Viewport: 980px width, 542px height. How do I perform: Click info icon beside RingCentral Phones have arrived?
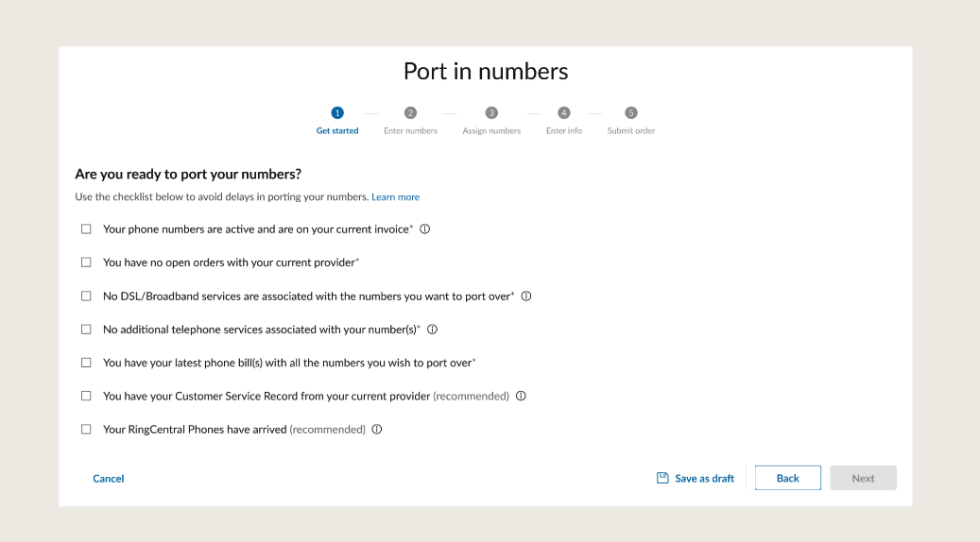point(377,429)
